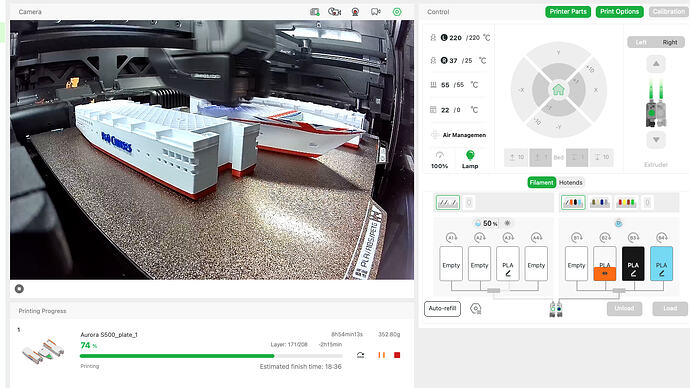Image resolution: width=690 pixels, height=388 pixels.
Task: Refresh AMS slot A4
Action: (536, 238)
